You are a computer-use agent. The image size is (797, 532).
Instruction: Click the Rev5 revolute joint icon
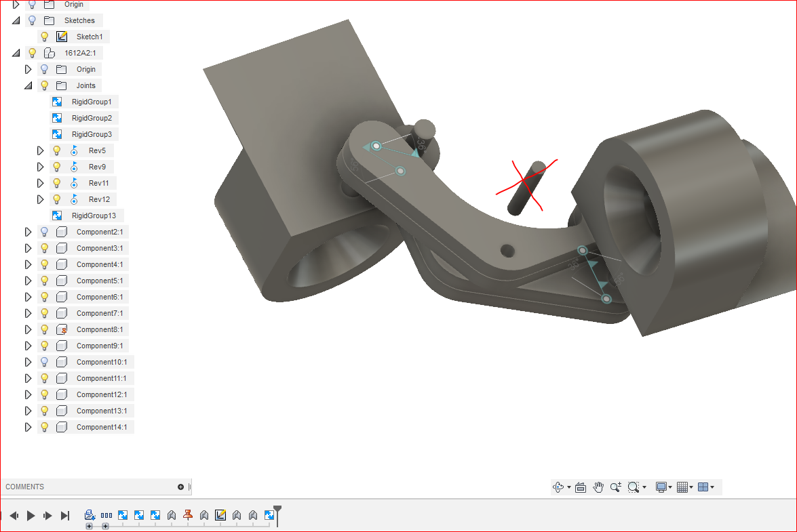pos(75,150)
